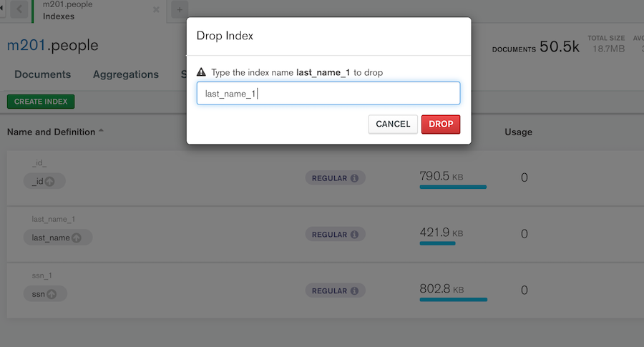
Task: Open the Aggregations tab
Action: 126,74
